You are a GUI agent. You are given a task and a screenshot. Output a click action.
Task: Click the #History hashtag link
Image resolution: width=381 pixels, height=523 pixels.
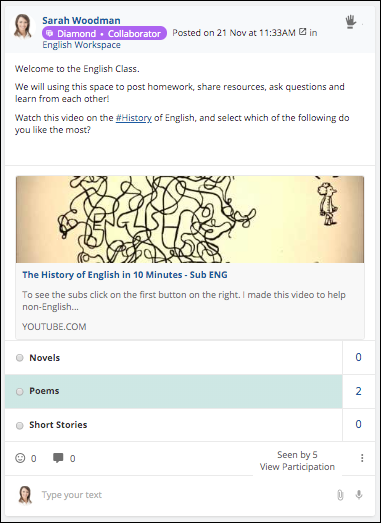133,118
